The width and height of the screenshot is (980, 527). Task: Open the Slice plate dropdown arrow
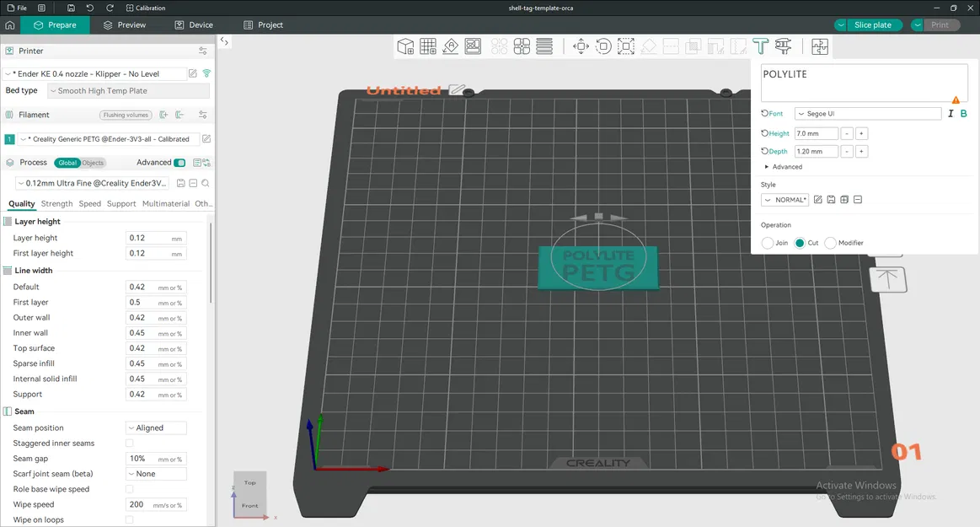click(841, 25)
